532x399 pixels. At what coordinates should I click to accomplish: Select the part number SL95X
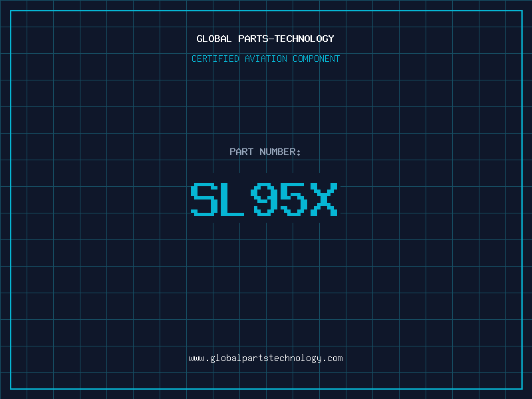[264, 199]
